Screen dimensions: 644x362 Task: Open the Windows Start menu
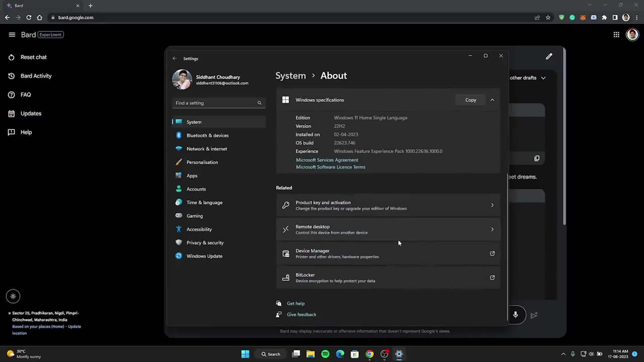[x=245, y=354]
